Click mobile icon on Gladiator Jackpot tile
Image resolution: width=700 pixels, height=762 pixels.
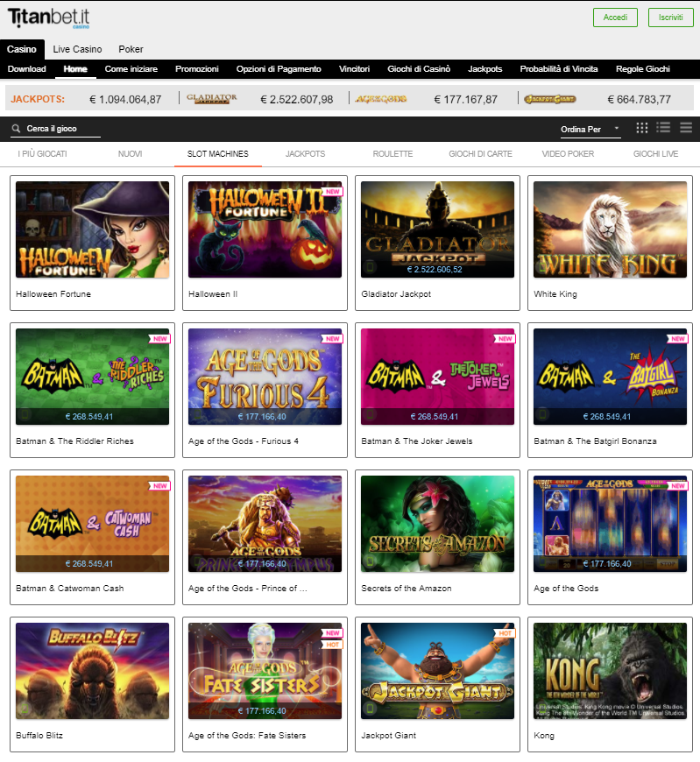point(370,267)
